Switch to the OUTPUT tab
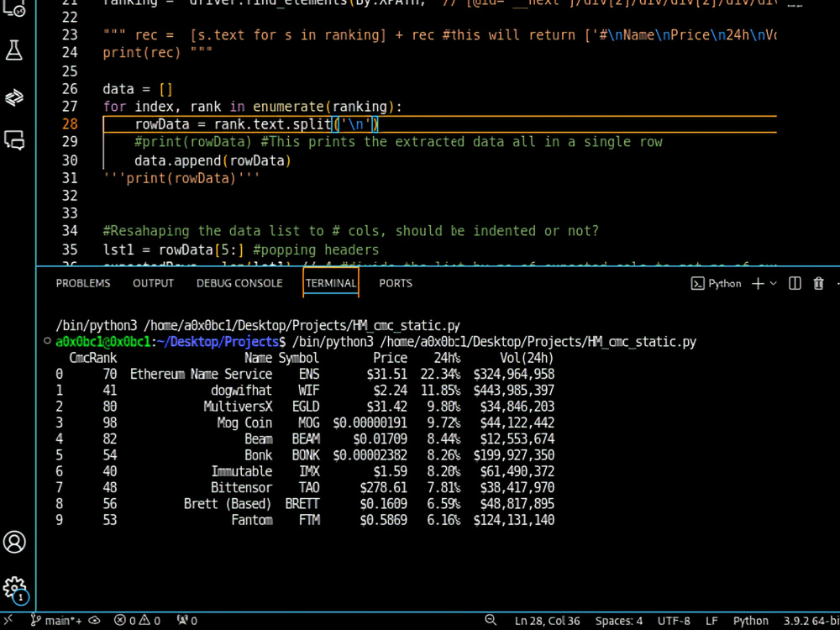Image resolution: width=840 pixels, height=630 pixels. tap(153, 283)
